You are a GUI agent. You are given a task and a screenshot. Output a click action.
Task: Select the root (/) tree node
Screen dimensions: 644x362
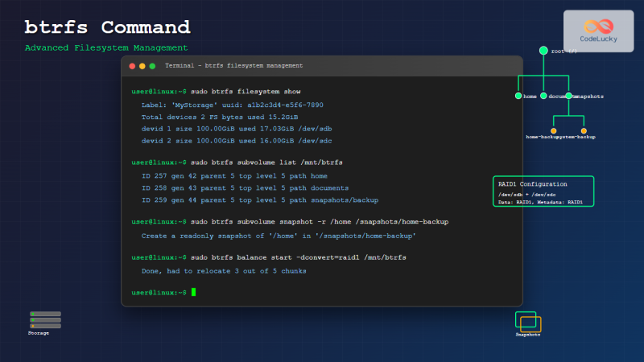click(x=543, y=51)
